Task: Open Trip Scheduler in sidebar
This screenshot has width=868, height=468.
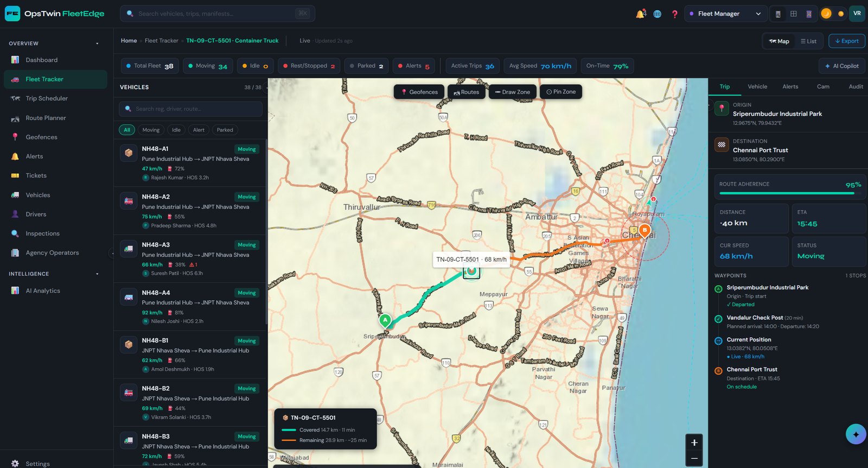Action: tap(55, 98)
